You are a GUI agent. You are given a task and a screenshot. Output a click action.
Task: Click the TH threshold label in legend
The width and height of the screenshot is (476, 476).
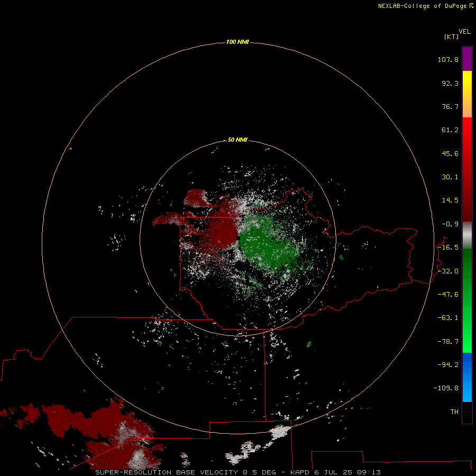click(x=454, y=412)
